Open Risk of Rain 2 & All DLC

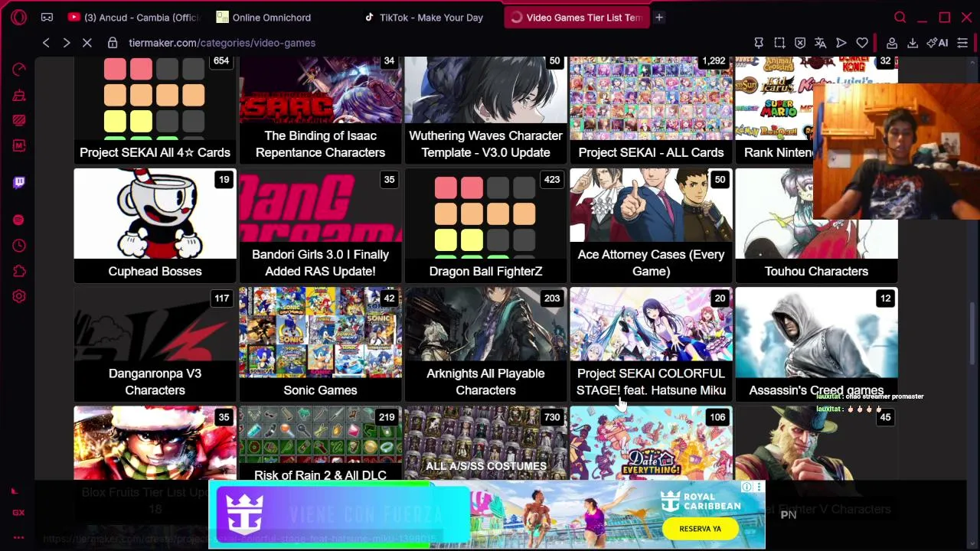(320, 444)
